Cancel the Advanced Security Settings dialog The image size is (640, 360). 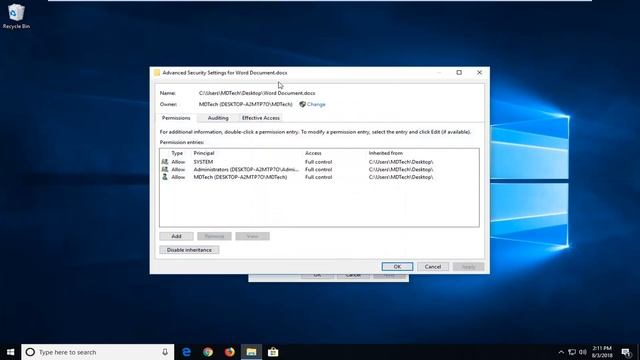coord(433,267)
